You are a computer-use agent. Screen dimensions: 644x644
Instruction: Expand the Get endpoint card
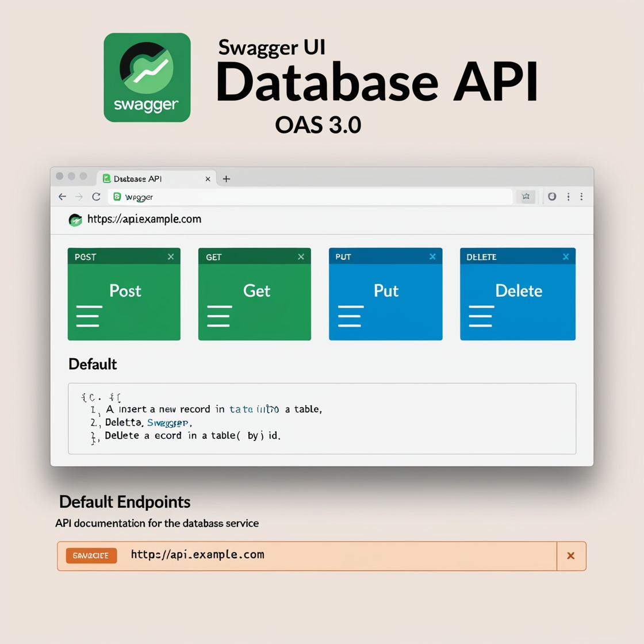point(256,291)
